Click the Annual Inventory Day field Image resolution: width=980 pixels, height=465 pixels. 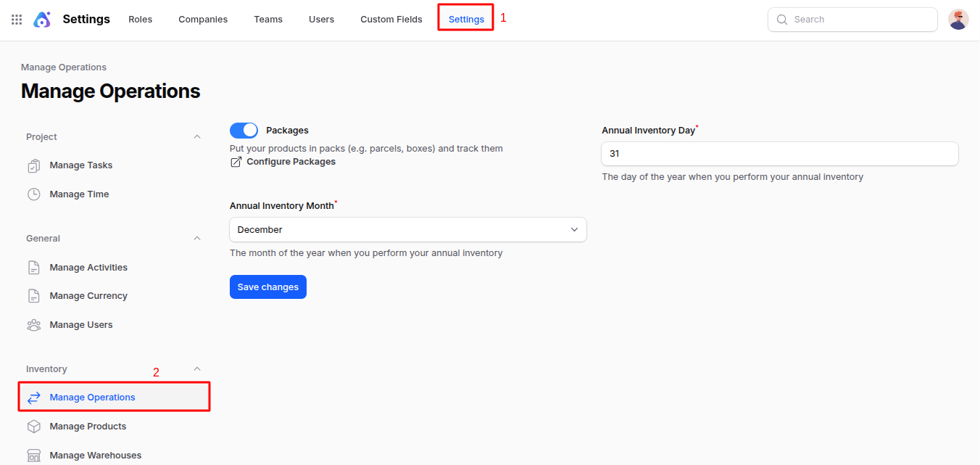click(x=779, y=154)
